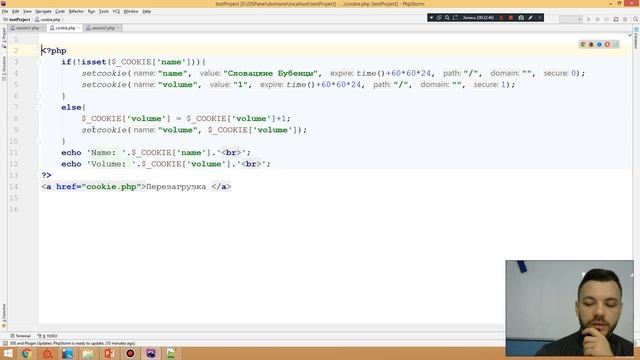Open the Run menu
The height and width of the screenshot is (360, 640).
pyautogui.click(x=91, y=11)
